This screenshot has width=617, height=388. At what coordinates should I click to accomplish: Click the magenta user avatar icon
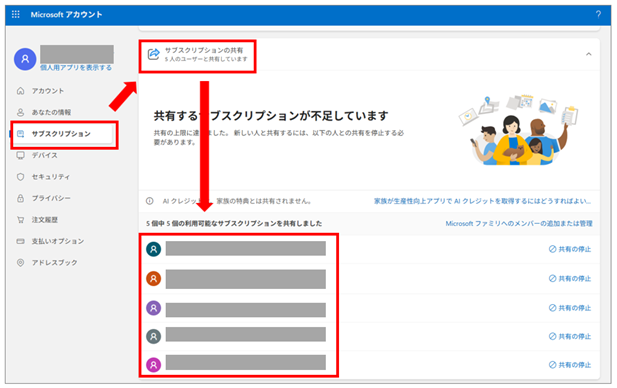pos(153,365)
